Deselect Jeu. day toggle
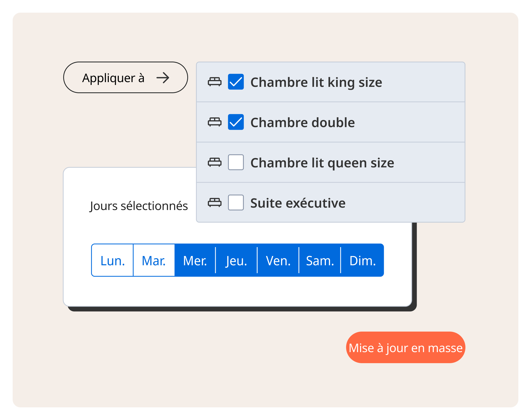 tap(236, 261)
